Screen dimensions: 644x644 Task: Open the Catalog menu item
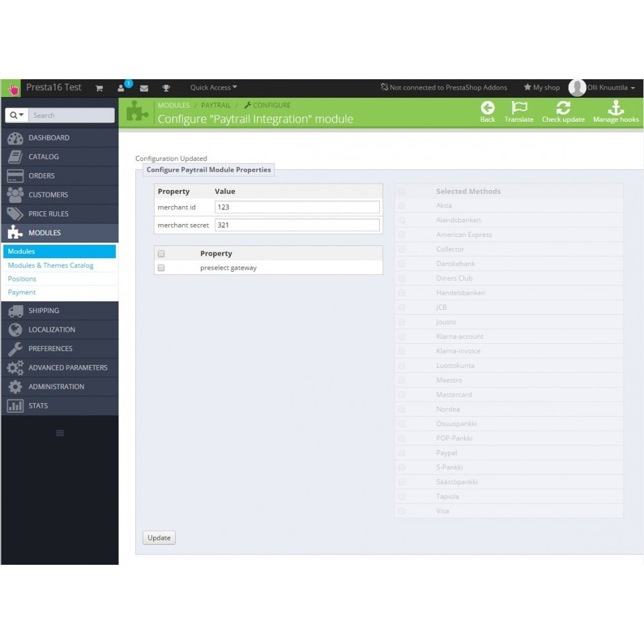60,157
